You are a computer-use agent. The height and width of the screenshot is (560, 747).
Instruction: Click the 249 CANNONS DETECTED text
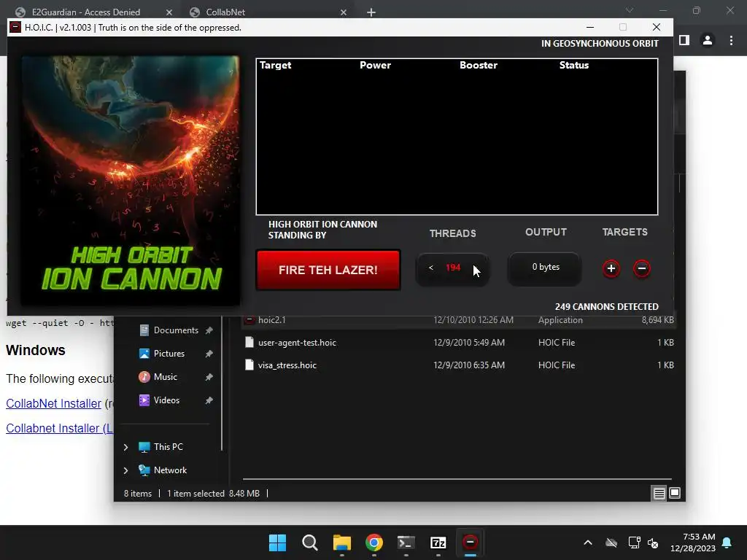(x=606, y=307)
